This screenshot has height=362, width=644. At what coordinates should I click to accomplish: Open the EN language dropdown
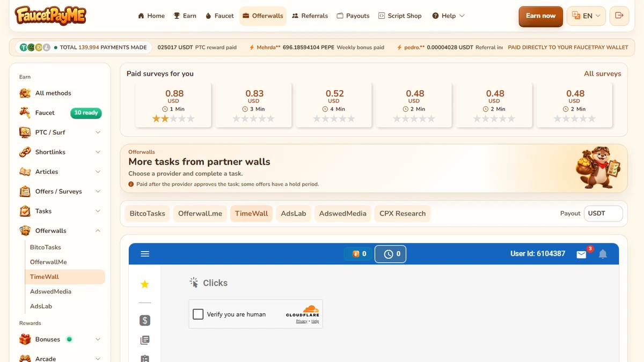[587, 16]
